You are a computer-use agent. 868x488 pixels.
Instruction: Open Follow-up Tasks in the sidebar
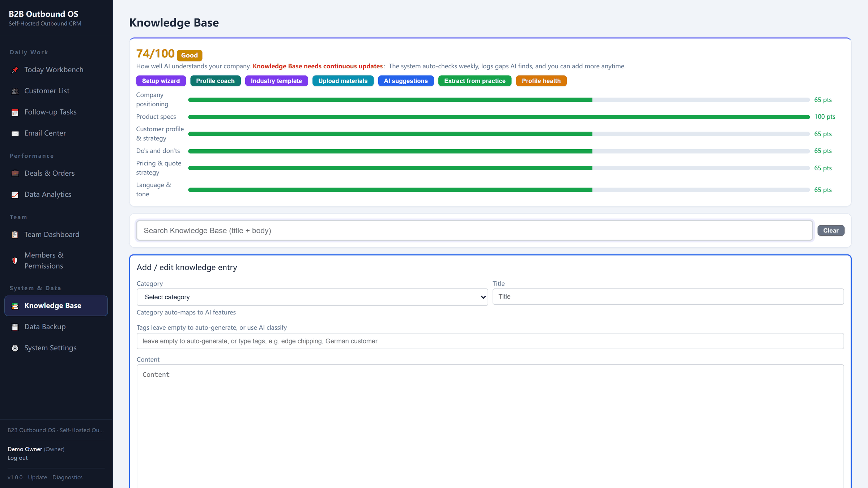point(56,112)
